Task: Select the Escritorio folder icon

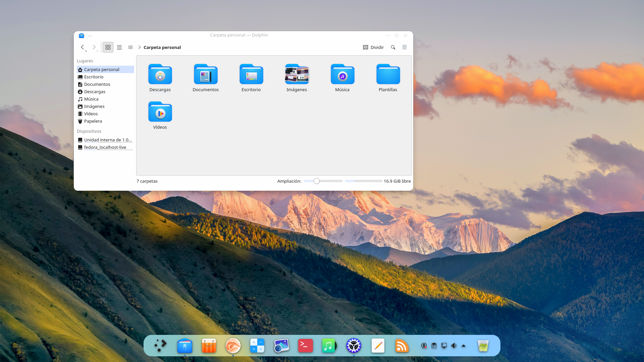Action: click(x=251, y=74)
